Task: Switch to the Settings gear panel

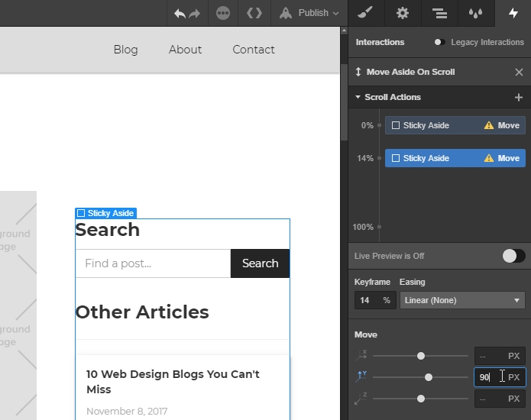Action: 403,13
